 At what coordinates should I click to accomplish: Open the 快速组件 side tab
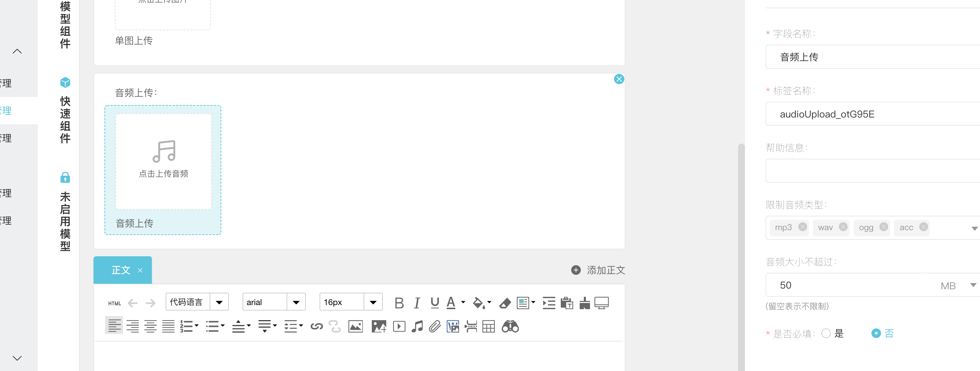[x=65, y=110]
